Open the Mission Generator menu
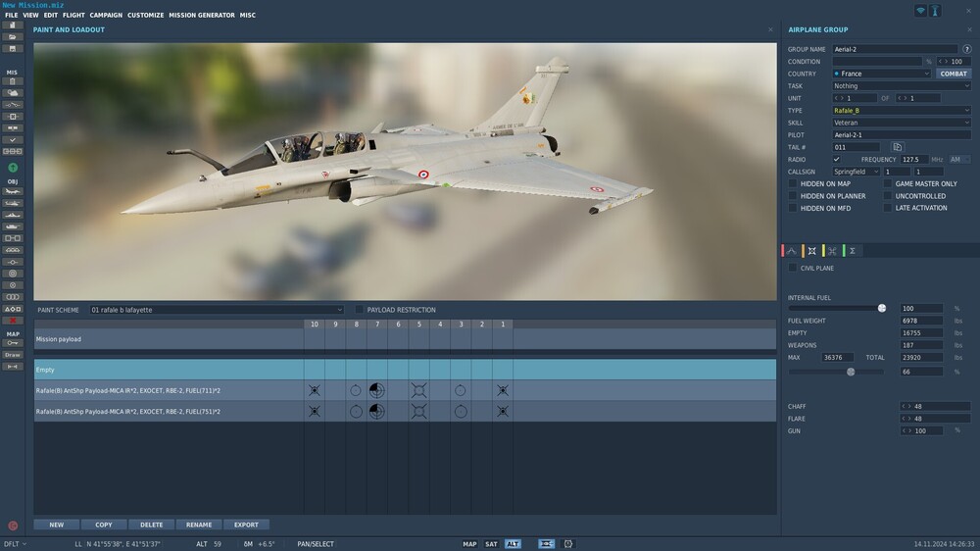This screenshot has width=980, height=551. coord(202,16)
